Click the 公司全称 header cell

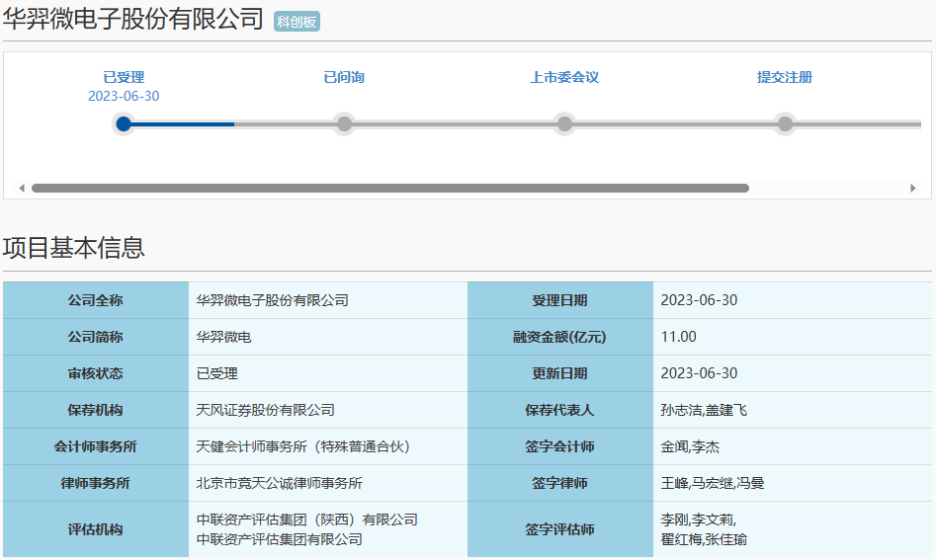click(x=96, y=300)
